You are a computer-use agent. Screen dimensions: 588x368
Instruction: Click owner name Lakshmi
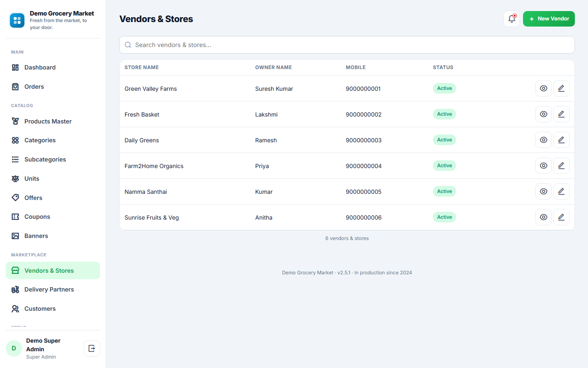tap(266, 114)
